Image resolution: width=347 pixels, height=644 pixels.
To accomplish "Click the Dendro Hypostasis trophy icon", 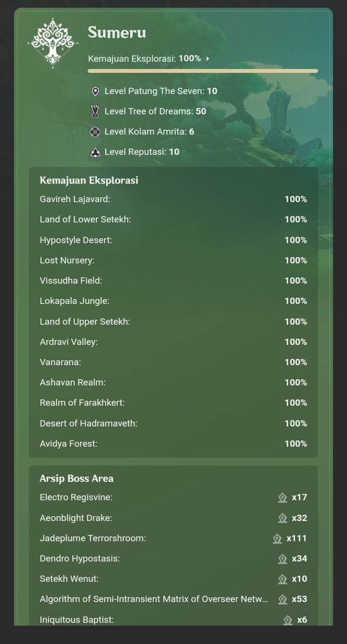I will click(282, 559).
